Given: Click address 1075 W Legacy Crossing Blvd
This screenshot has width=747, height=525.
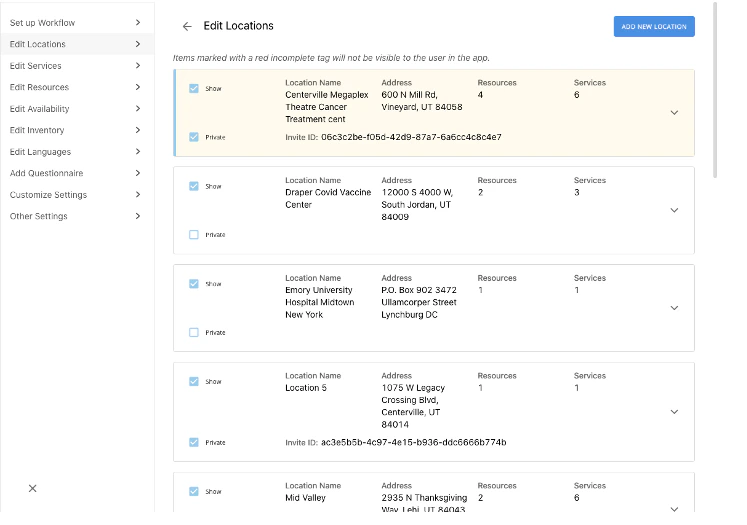Looking at the screenshot, I should (413, 406).
